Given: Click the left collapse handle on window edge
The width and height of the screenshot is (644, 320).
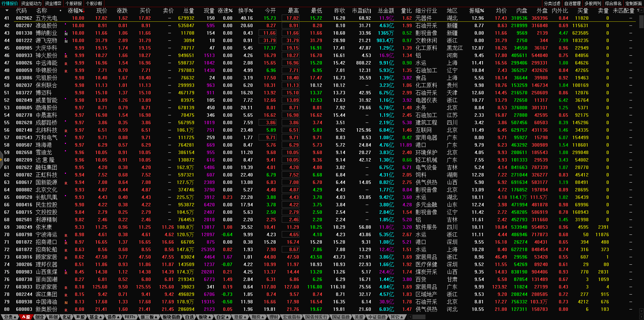Looking at the screenshot, I should [x=1, y=160].
